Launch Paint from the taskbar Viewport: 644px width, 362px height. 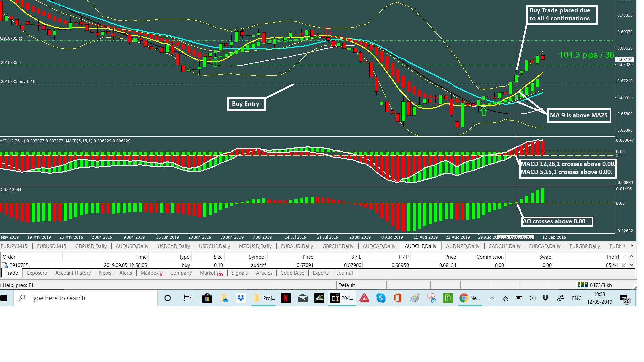click(415, 298)
